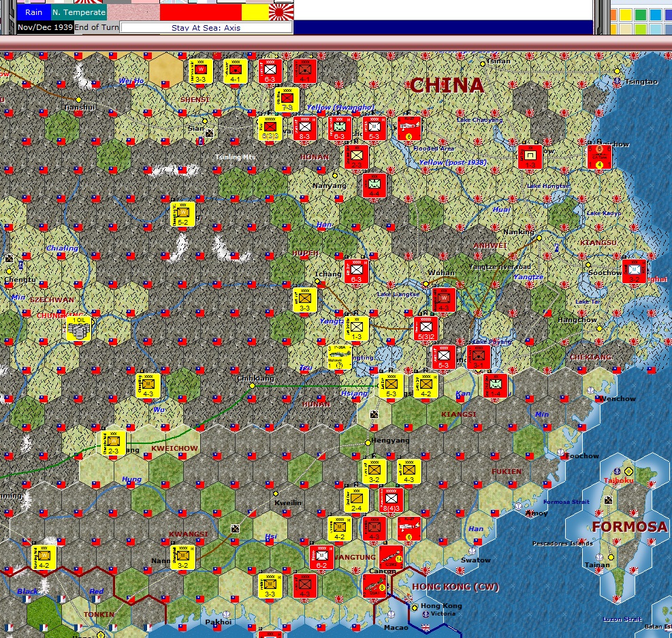
Task: Select the yellow 7-9 army counter
Action: tap(287, 99)
